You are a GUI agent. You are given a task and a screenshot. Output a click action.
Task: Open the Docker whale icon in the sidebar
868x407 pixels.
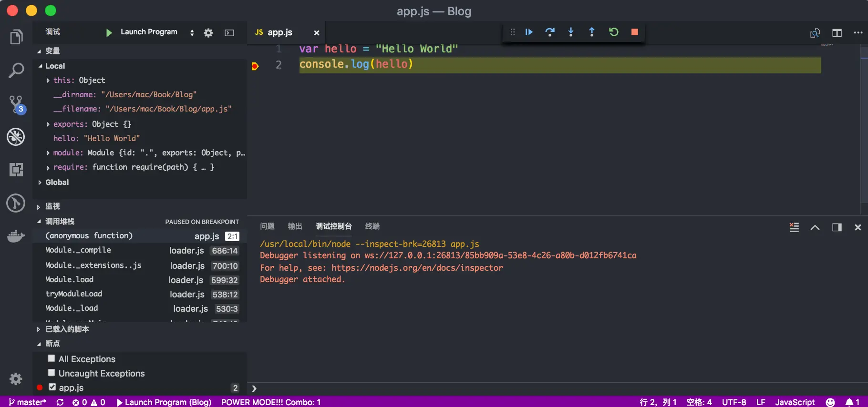coord(16,236)
